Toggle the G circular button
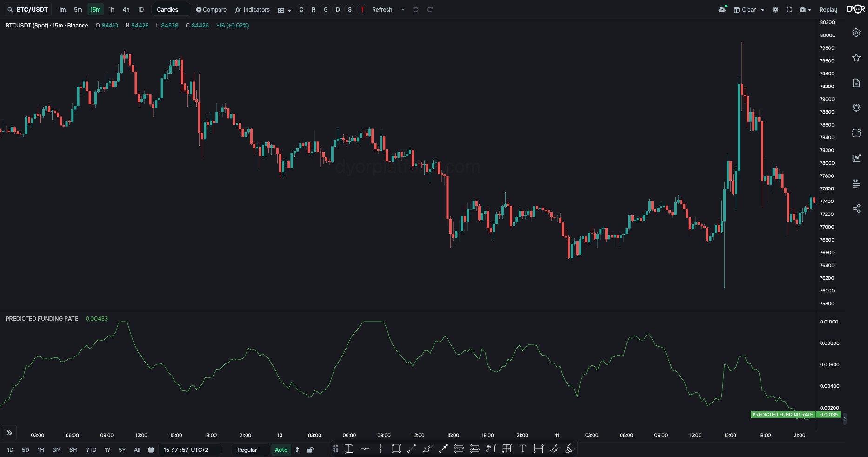868x457 pixels. click(x=326, y=10)
